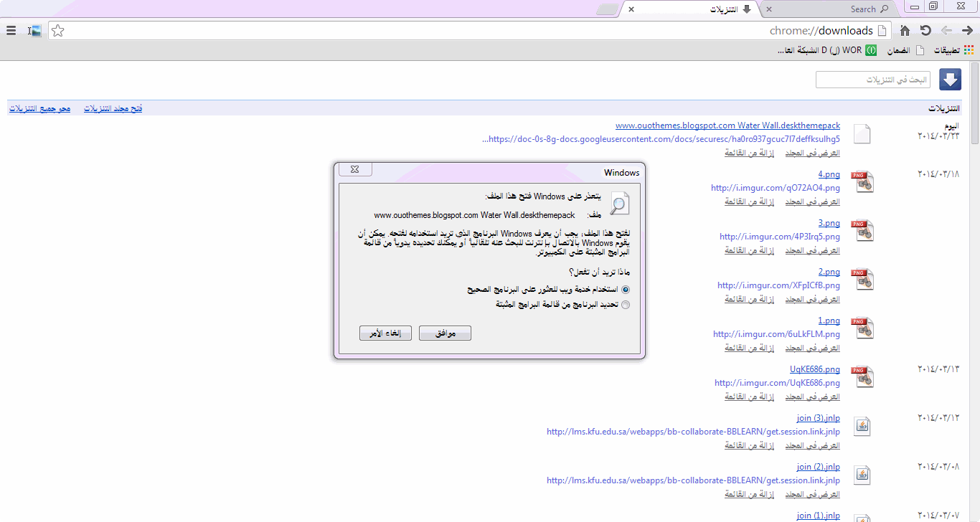The width and height of the screenshot is (980, 522).
Task: Click the deskthemepack blank file icon
Action: pos(862,133)
